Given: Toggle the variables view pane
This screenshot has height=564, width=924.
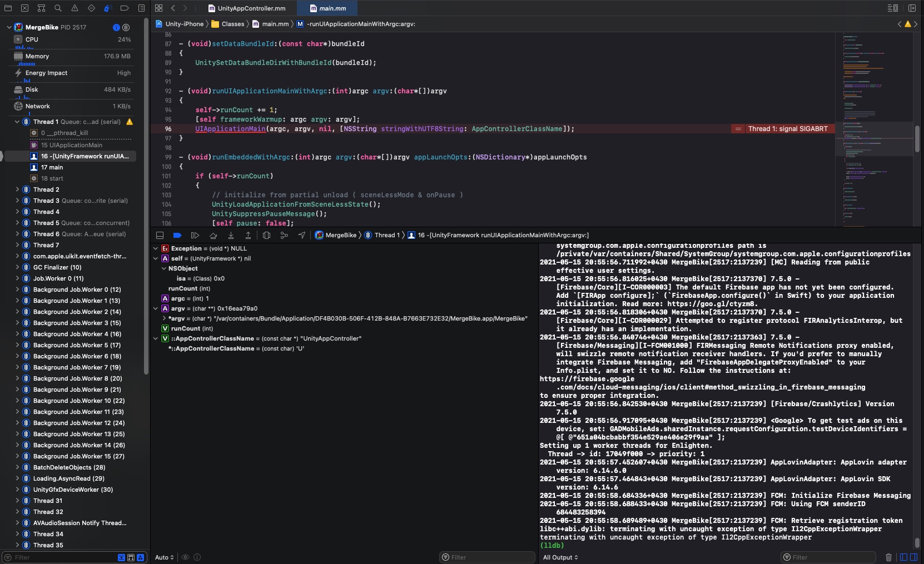Looking at the screenshot, I should 905,557.
